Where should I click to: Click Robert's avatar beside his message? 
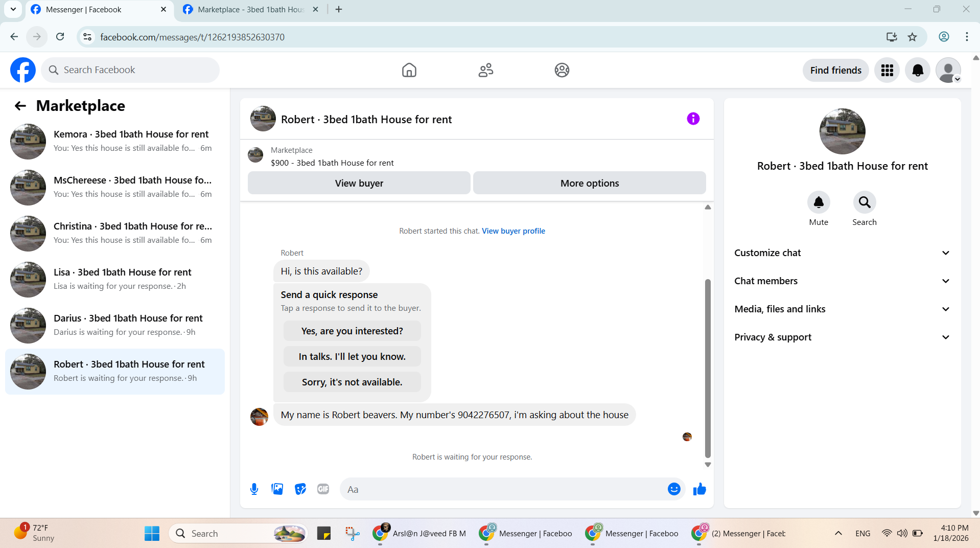coord(259,417)
